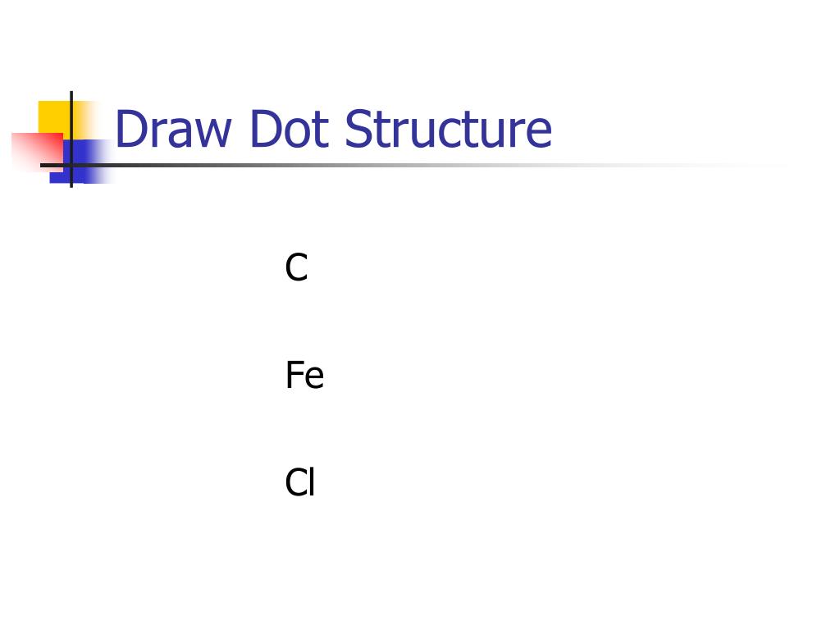Viewport: 840px width, 630px height.
Task: Click the lowercase e in Fe
Action: [x=314, y=379]
